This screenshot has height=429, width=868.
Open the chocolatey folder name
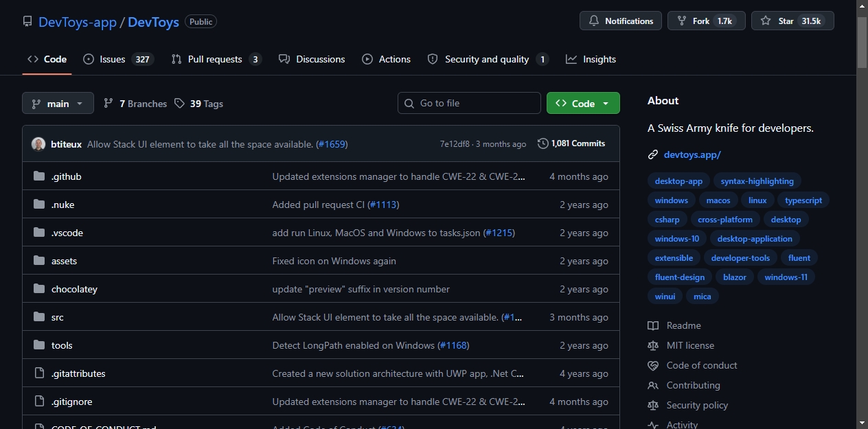tap(74, 289)
